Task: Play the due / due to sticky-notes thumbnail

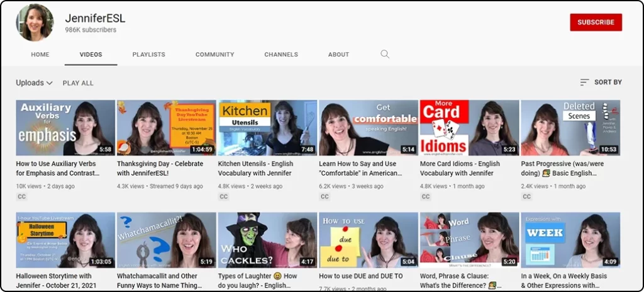Action: coord(369,240)
